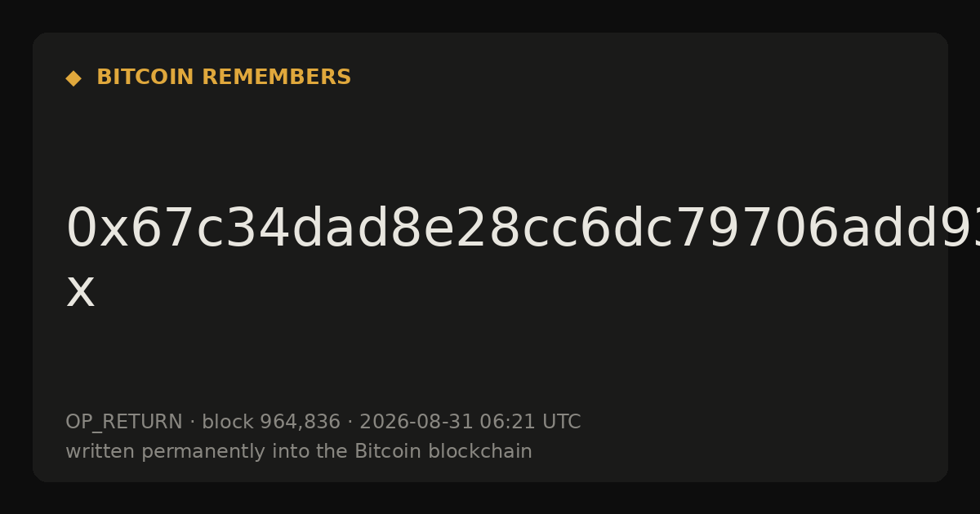Click the dot separator after OP_RETURN
Screen dimensions: 980x514
click(192, 423)
